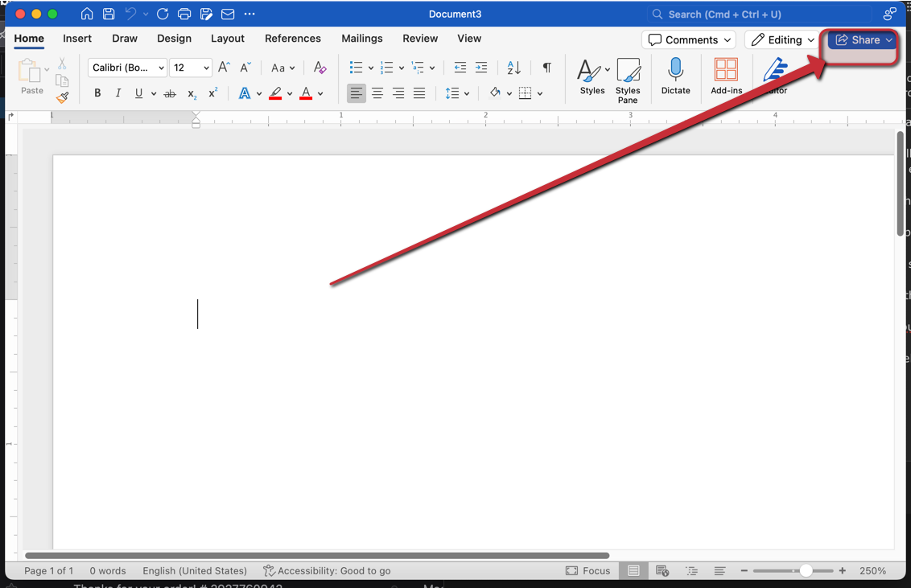Sort text alphabetically A to Z

click(x=513, y=68)
